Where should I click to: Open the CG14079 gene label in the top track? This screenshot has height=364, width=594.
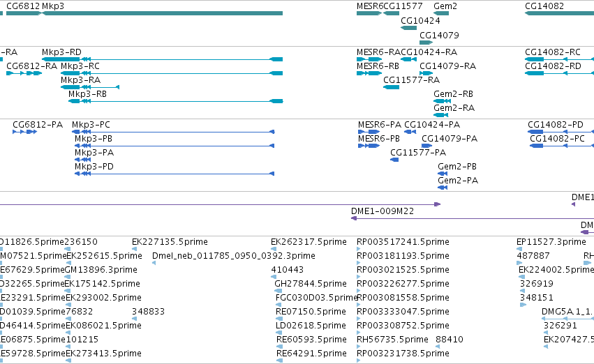[439, 36]
